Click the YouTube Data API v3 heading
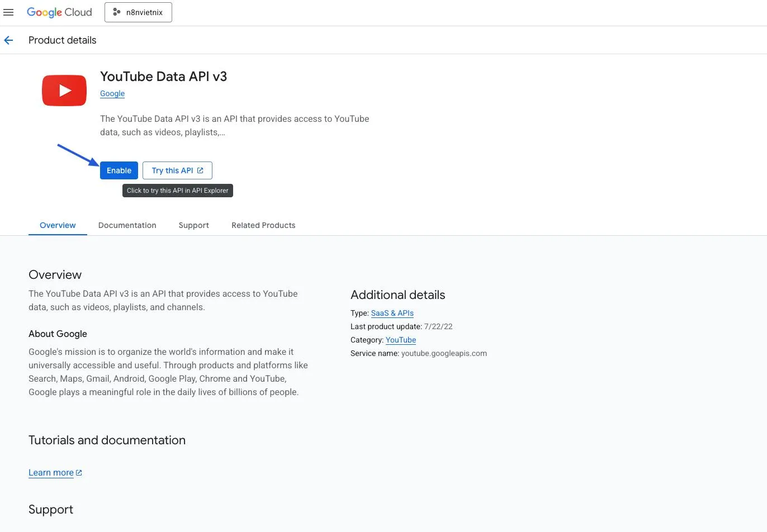 click(x=163, y=77)
